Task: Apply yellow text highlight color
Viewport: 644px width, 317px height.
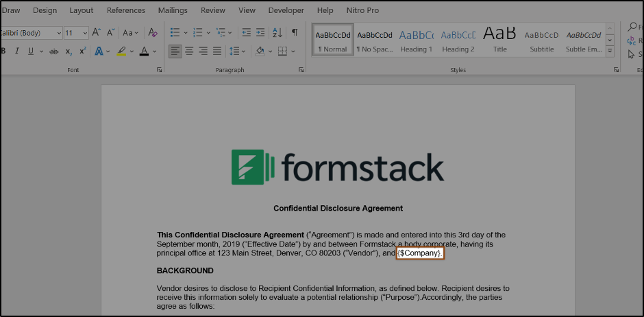Action: pos(121,51)
